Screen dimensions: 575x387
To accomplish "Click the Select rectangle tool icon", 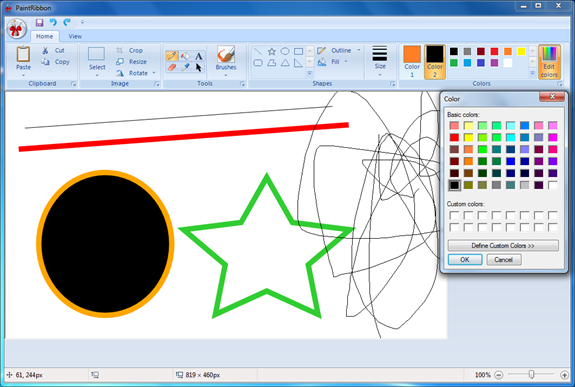I will (96, 54).
